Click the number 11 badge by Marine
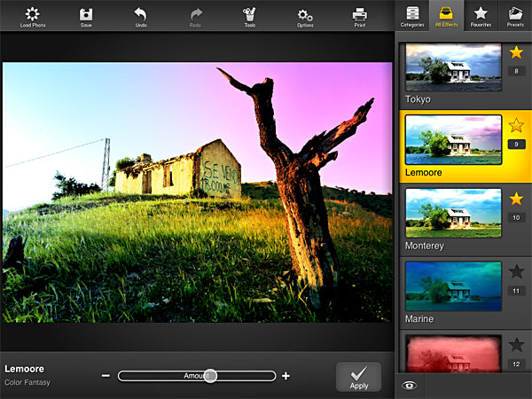 coord(516,291)
